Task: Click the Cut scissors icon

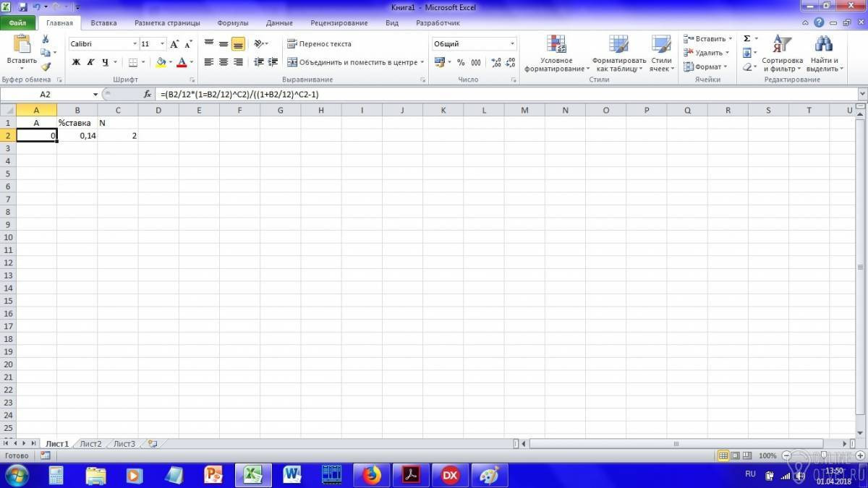Action: click(46, 39)
